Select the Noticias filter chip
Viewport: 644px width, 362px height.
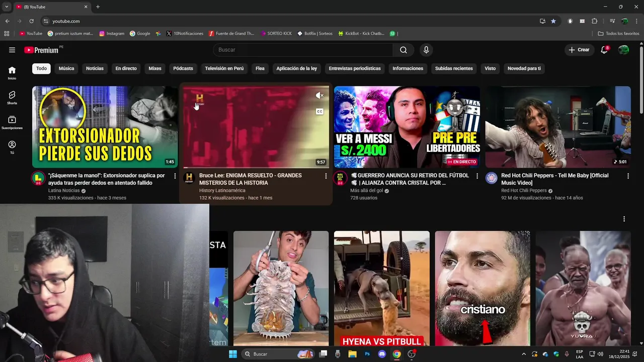(95, 68)
